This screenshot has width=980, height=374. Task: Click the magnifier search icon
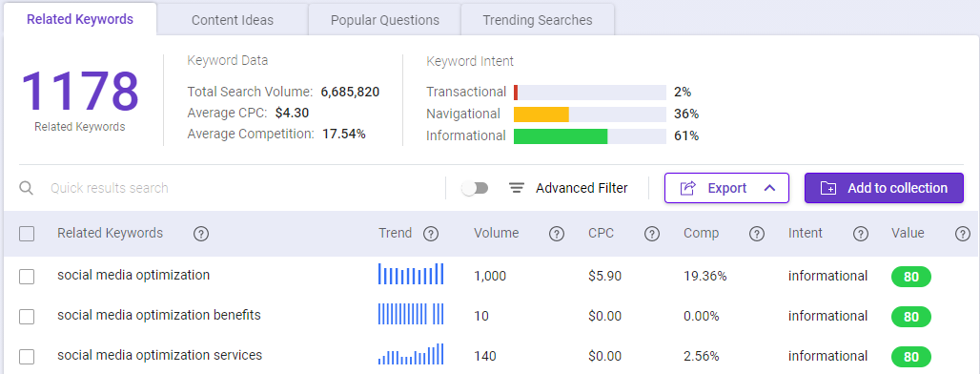pos(27,188)
